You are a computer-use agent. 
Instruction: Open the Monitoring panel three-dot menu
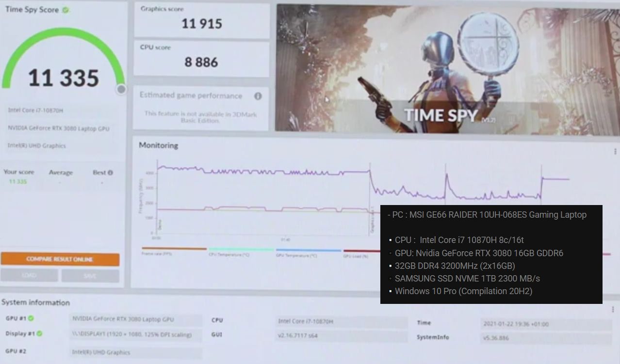point(615,152)
